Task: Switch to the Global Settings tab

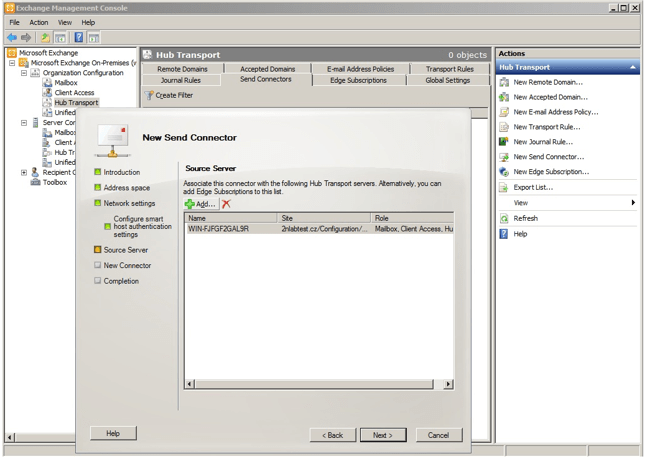Action: (x=448, y=80)
